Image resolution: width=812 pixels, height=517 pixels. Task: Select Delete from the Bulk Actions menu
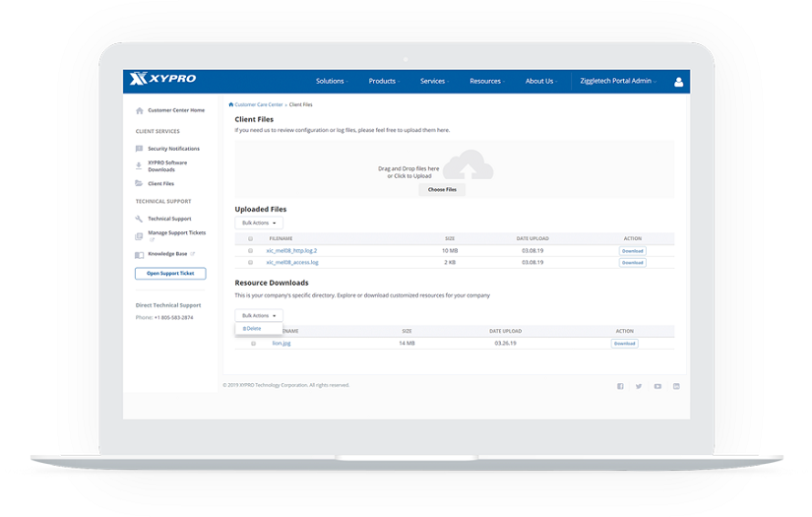pyautogui.click(x=252, y=329)
